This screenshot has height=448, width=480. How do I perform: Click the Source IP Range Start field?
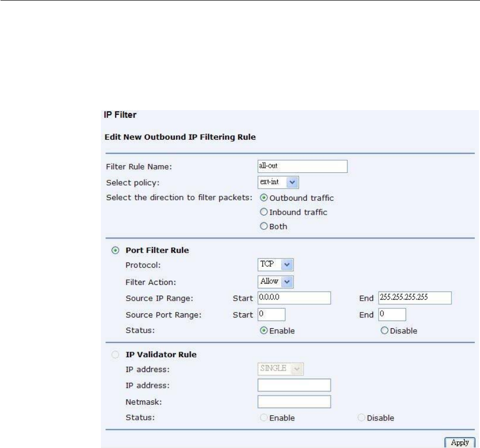coord(294,298)
